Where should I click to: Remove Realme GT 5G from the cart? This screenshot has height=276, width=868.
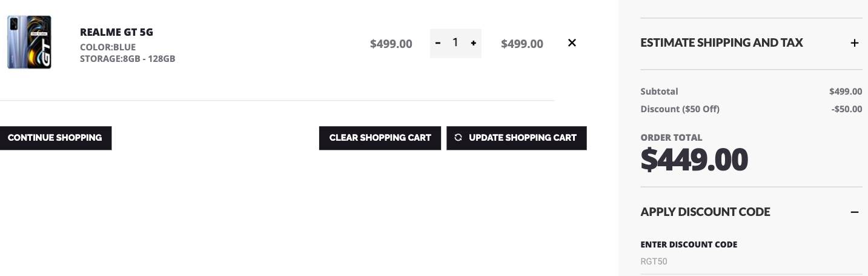(572, 43)
